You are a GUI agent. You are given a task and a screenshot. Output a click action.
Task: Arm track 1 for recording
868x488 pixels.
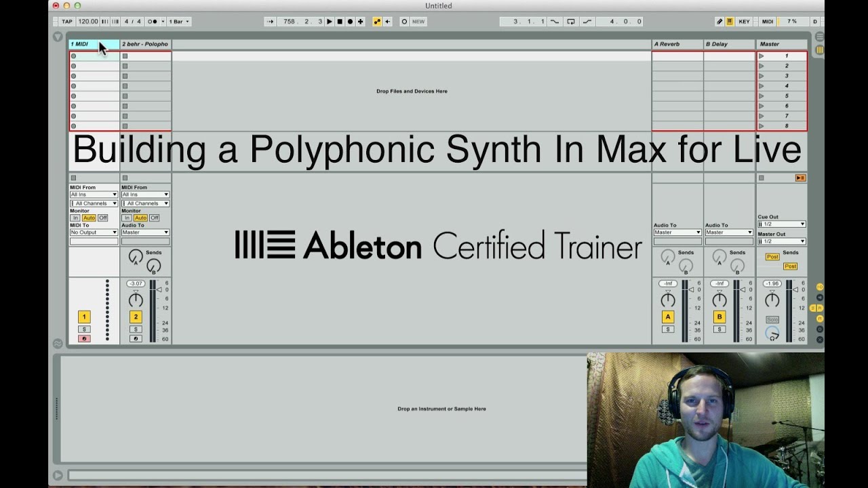pyautogui.click(x=84, y=339)
